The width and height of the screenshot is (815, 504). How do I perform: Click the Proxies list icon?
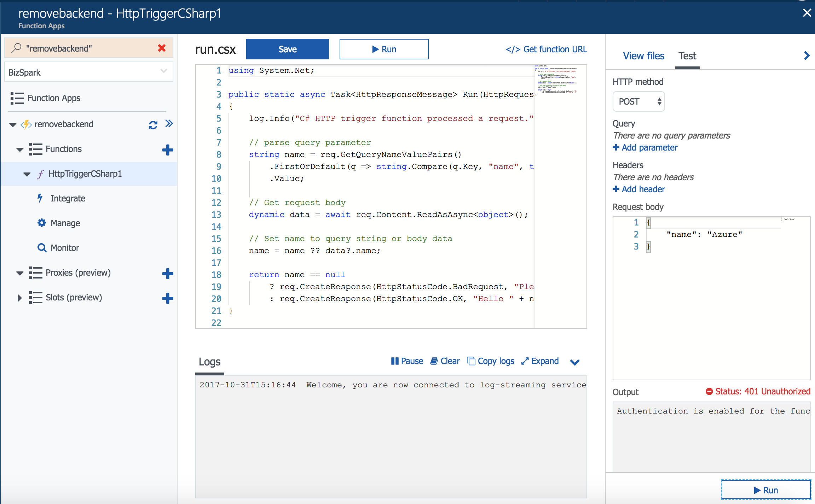coord(35,273)
